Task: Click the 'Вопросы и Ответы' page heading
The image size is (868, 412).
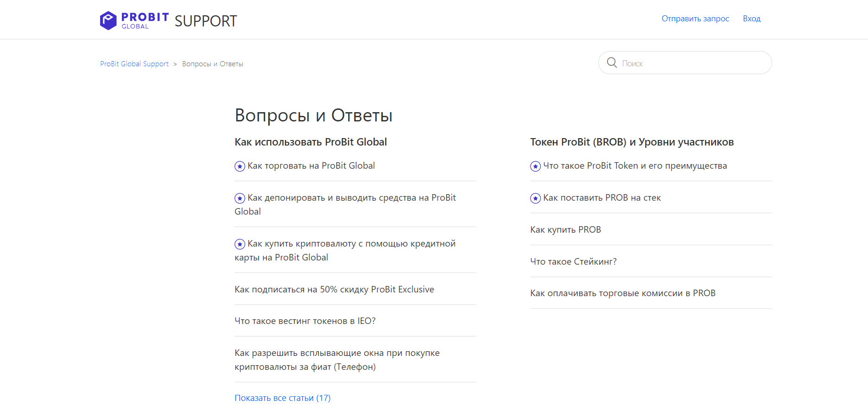Action: point(314,115)
